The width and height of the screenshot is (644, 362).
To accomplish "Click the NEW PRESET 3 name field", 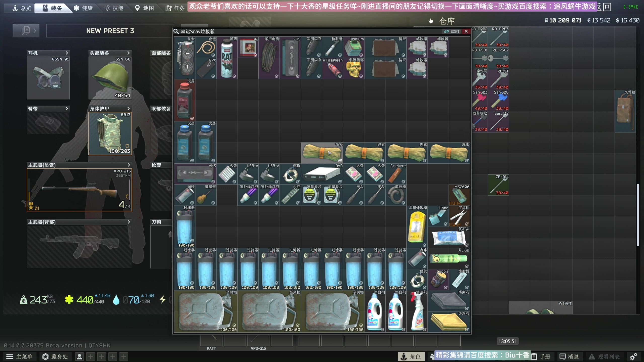I will click(x=110, y=31).
